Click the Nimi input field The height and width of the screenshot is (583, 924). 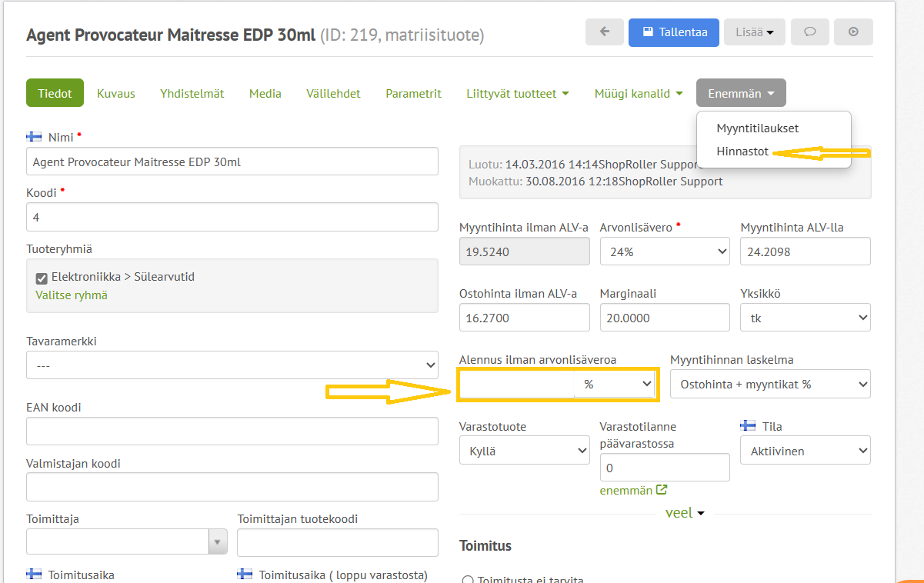click(x=232, y=162)
